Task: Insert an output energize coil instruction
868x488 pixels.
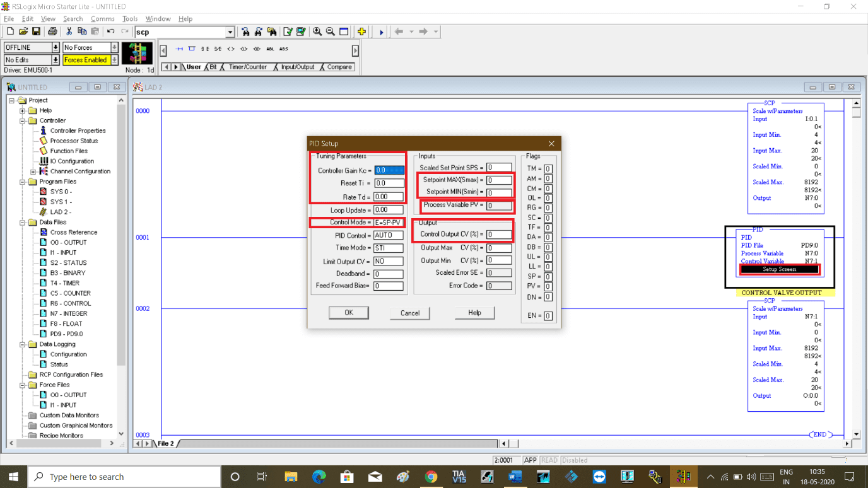Action: click(231, 49)
